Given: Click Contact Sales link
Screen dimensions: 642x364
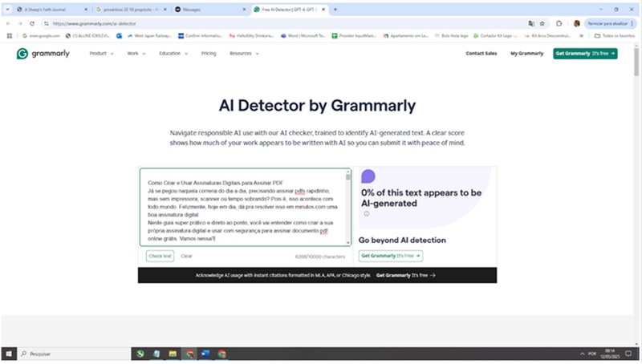Looking at the screenshot, I should [x=481, y=54].
